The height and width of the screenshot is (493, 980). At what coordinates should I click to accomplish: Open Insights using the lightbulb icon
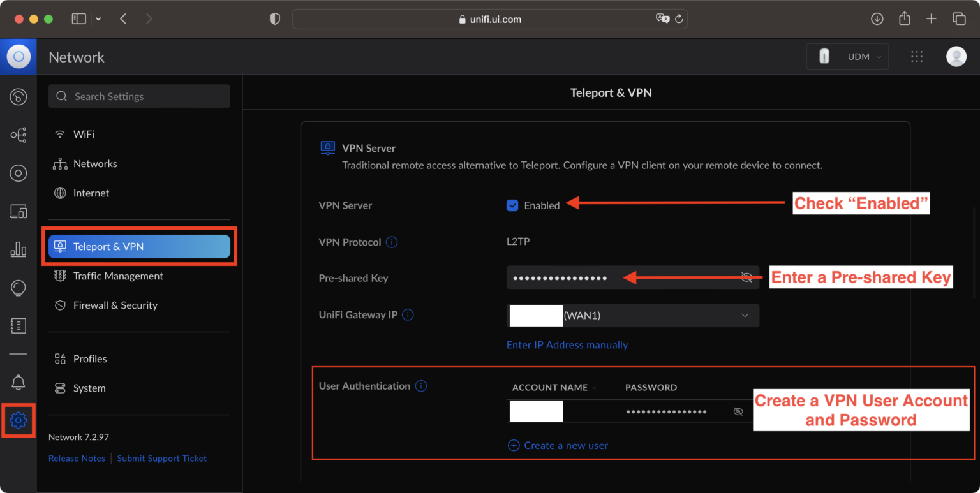(18, 288)
